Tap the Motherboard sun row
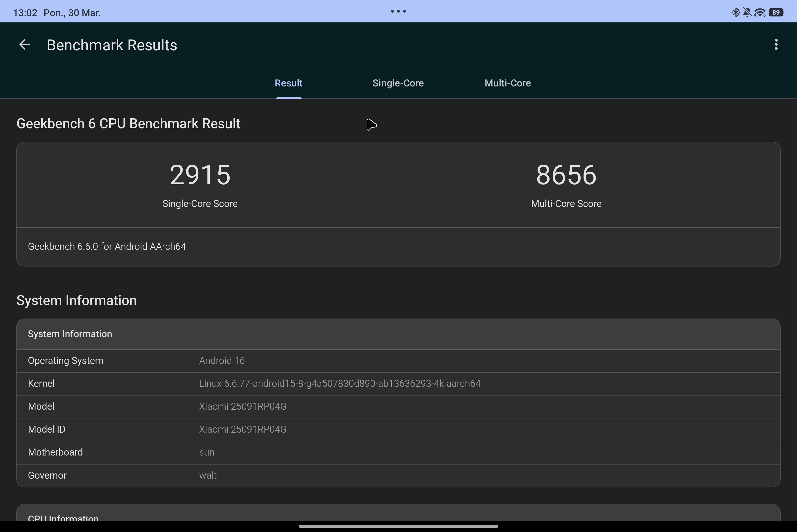Screen dimensions: 797x532 coord(398,453)
